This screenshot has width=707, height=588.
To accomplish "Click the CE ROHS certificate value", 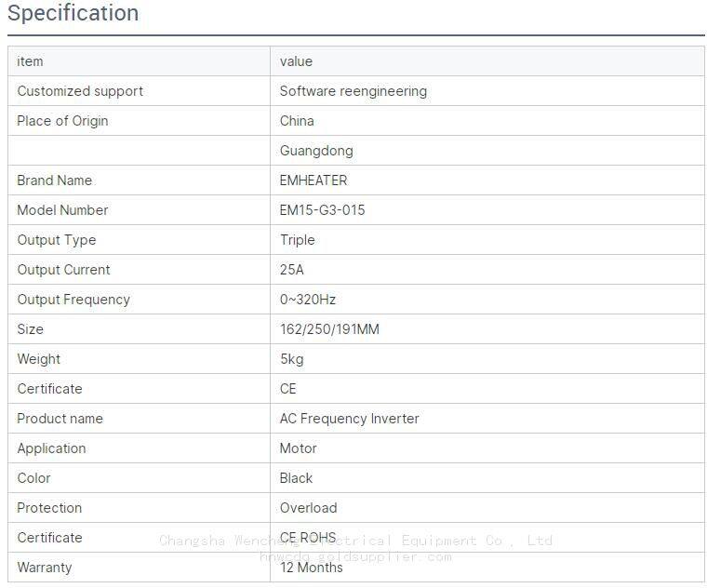I will pyautogui.click(x=308, y=538).
